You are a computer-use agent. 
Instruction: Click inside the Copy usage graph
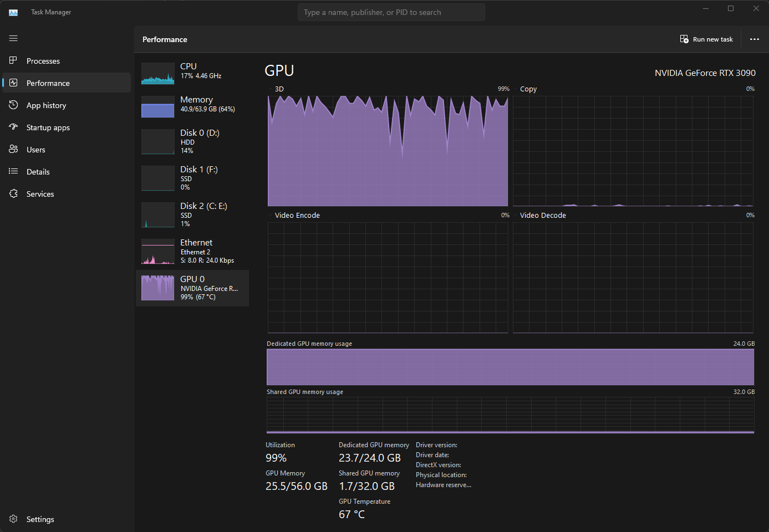633,151
